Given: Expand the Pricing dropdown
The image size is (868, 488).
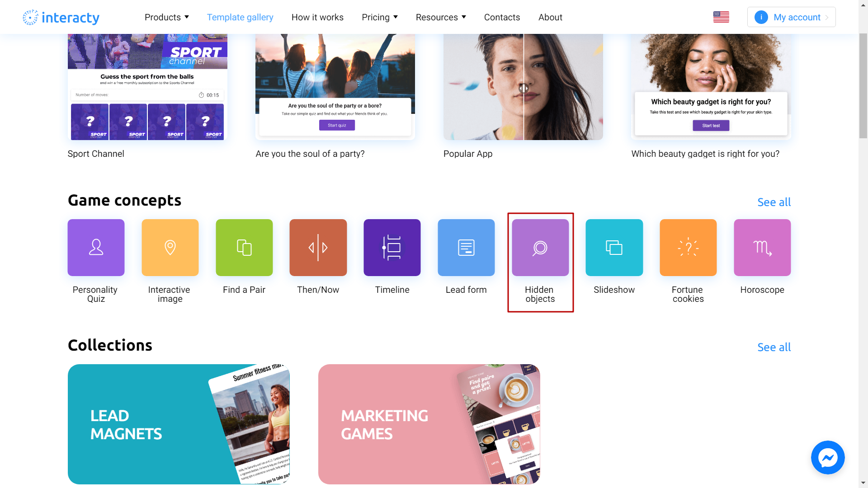Looking at the screenshot, I should [x=379, y=17].
